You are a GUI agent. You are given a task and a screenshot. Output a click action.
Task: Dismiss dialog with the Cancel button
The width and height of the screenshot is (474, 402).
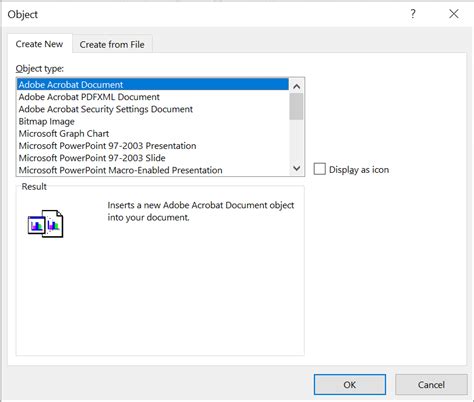pyautogui.click(x=431, y=385)
